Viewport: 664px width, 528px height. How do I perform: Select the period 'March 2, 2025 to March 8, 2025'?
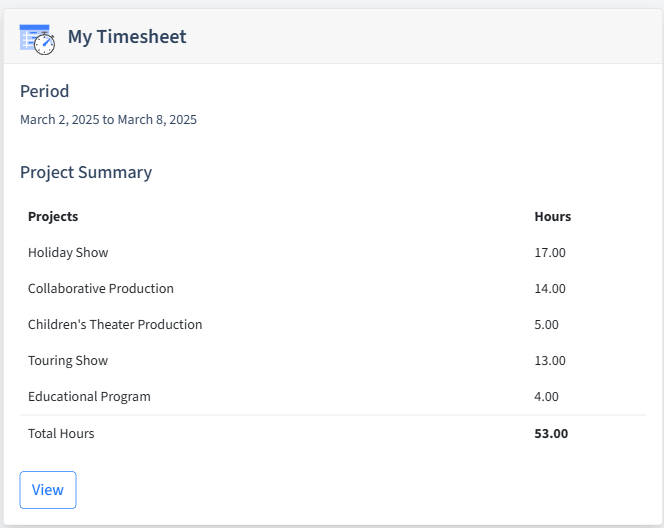click(108, 120)
